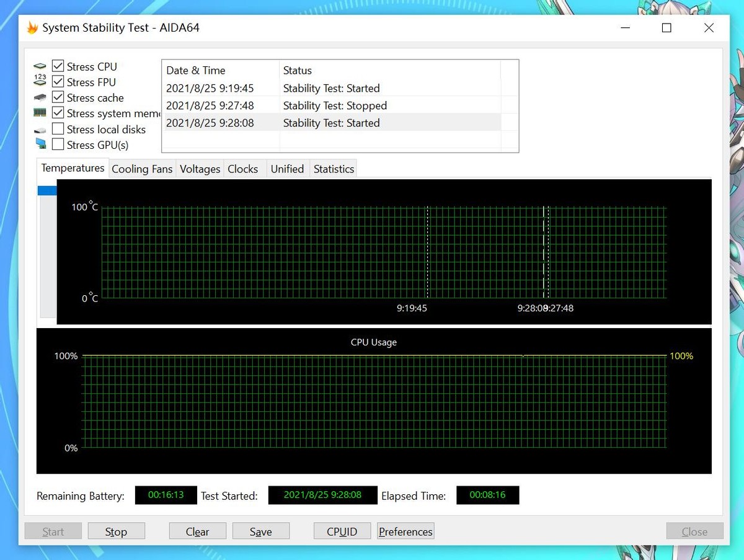Click the monitor icon beside Stress GPU(s)

coord(40,144)
